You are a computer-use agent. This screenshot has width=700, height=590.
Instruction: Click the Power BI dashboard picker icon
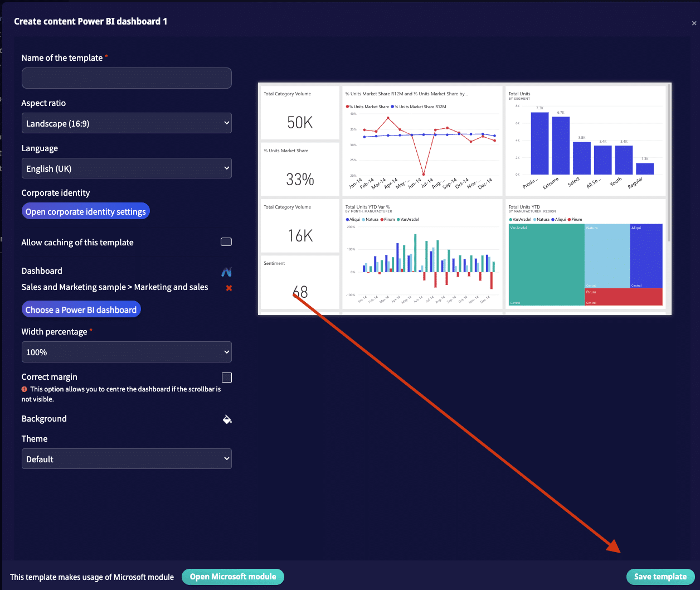pos(226,272)
